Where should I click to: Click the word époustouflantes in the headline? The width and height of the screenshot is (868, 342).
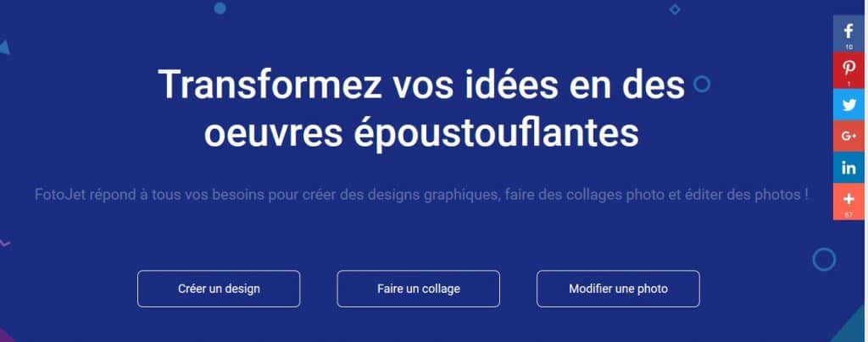(x=496, y=134)
